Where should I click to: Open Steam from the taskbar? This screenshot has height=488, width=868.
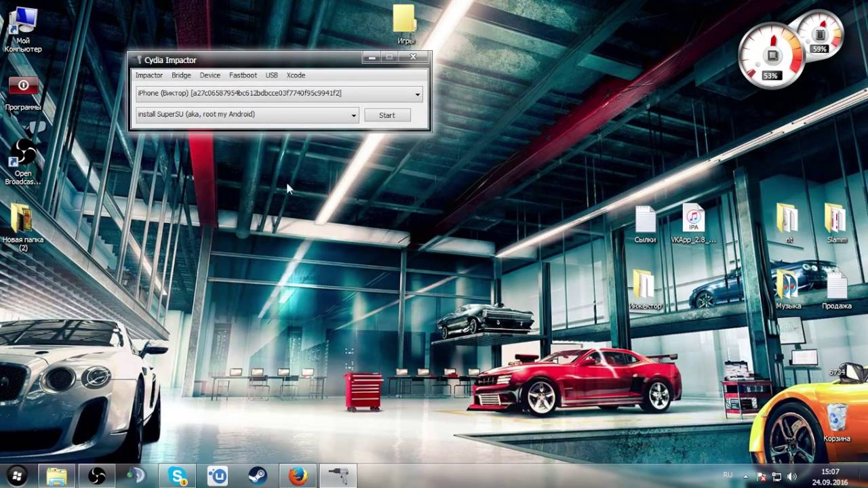click(258, 476)
